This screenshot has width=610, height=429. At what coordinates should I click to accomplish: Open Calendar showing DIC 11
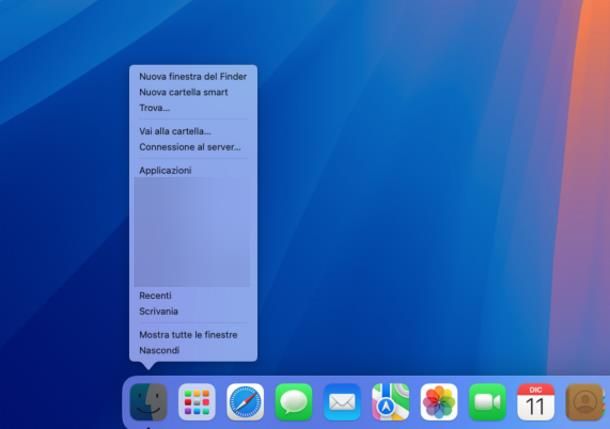[536, 402]
